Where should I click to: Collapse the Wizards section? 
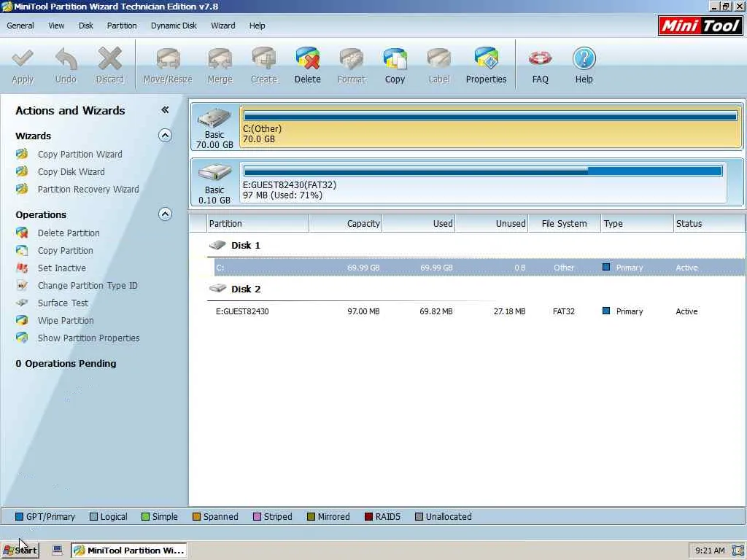tap(165, 136)
